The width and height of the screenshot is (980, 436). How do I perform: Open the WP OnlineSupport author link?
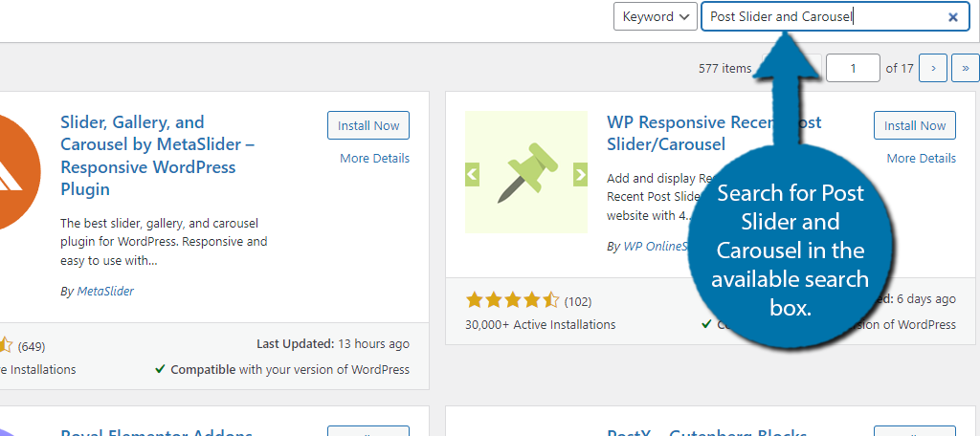(655, 246)
